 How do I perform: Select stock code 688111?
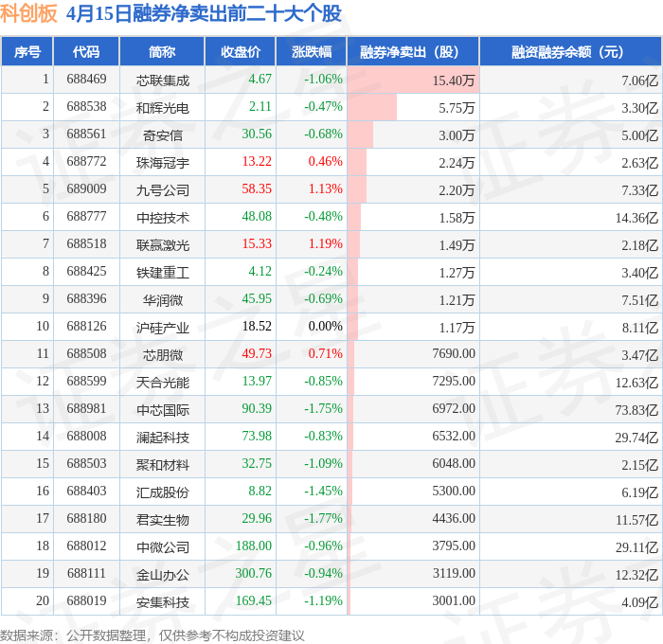tap(86, 573)
